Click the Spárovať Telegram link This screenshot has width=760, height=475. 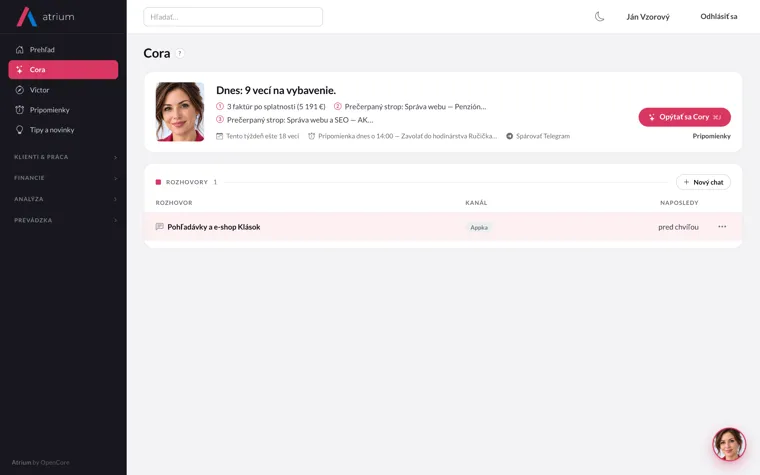(x=538, y=136)
